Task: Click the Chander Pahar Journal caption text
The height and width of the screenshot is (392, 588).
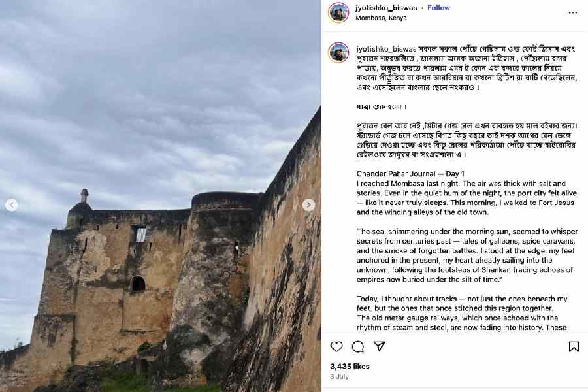Action: point(411,174)
